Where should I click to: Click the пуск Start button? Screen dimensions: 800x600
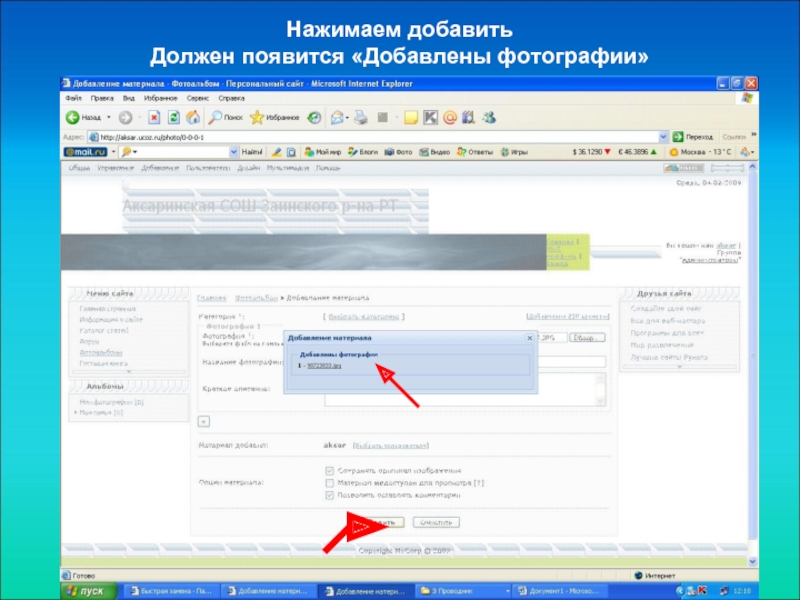tap(89, 591)
